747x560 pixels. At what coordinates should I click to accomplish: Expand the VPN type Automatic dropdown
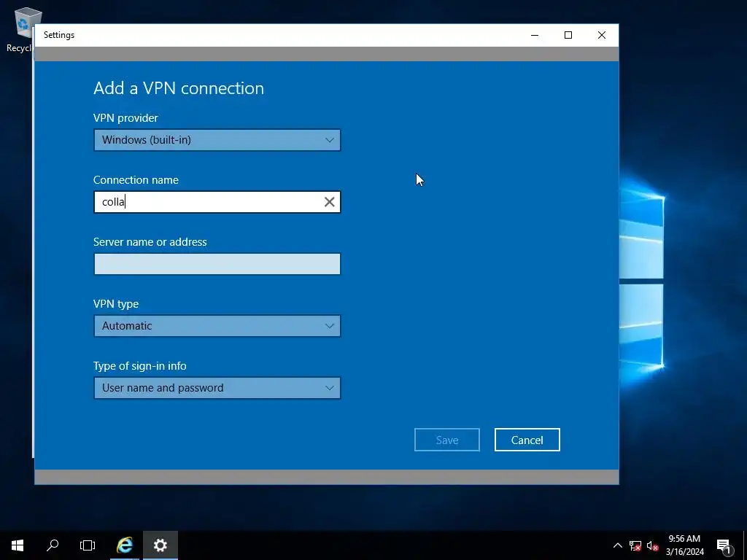click(x=217, y=326)
